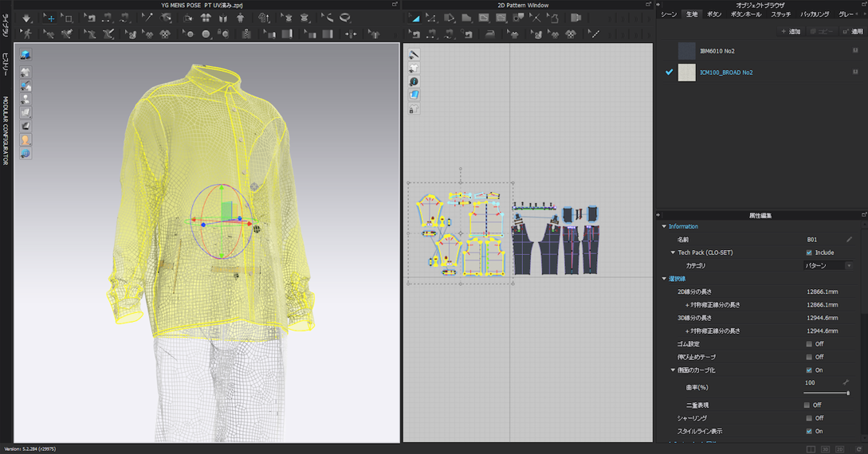
Task: Click the 適用 apply button
Action: point(854,32)
